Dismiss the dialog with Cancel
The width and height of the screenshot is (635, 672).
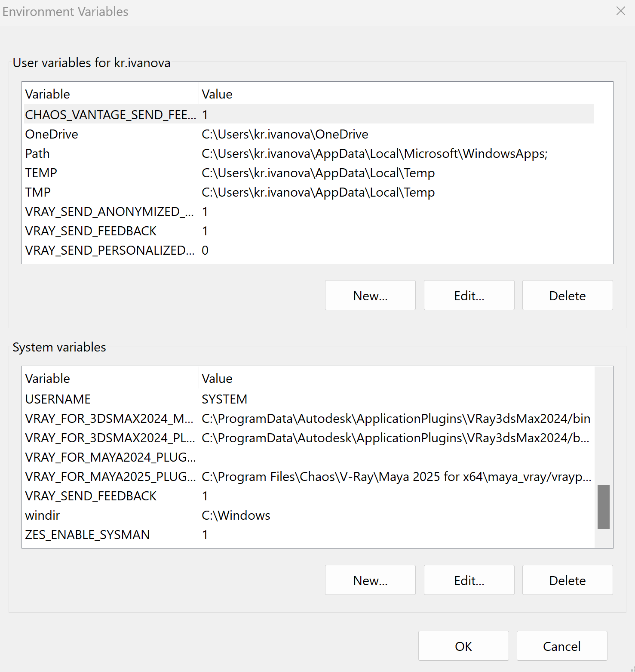click(x=562, y=646)
